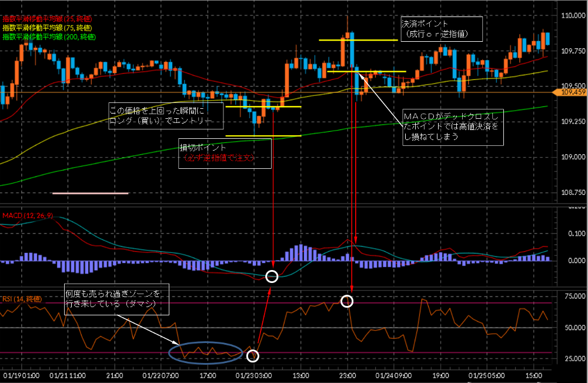Screen dimensions: 588x383
Task: Select the 売られ過ぎゾーン (ダマシ) annotation box
Action: 116,299
